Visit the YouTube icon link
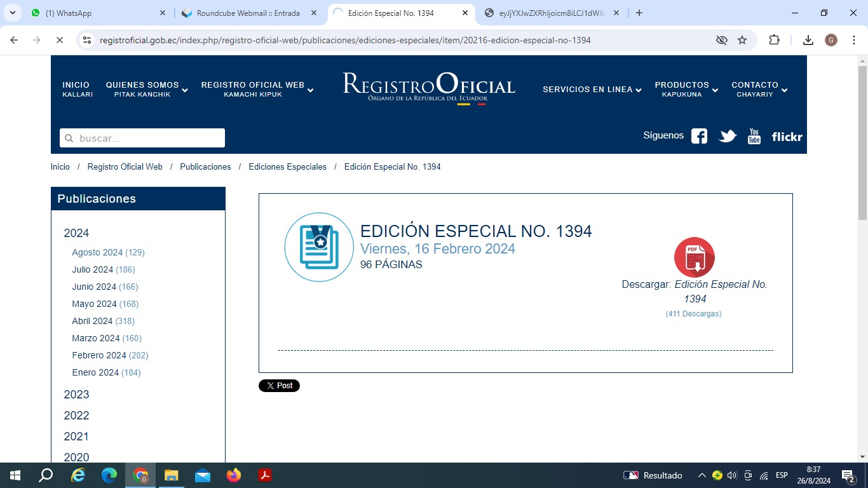 tap(754, 136)
